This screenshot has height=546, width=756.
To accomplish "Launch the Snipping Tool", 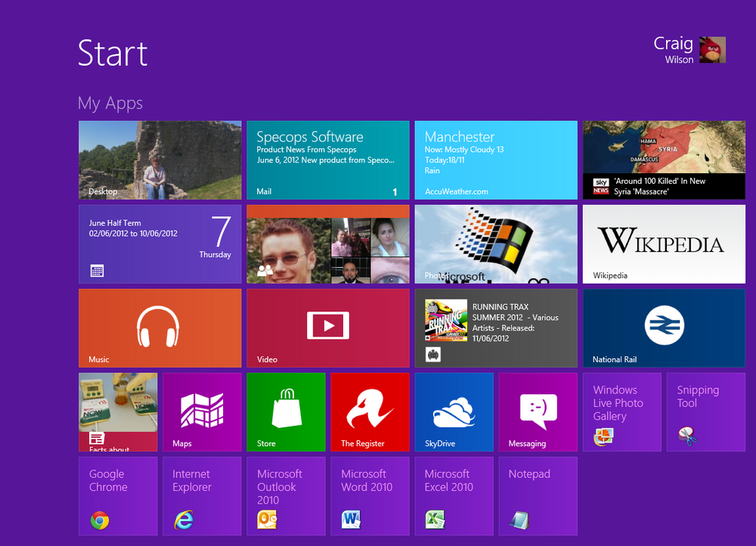I will pyautogui.click(x=706, y=412).
